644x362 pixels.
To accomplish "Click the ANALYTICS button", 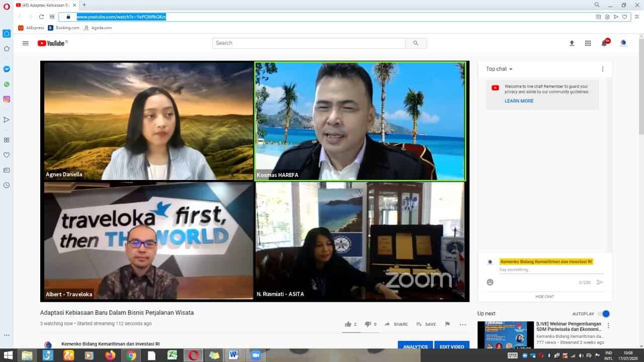I will pos(415,345).
